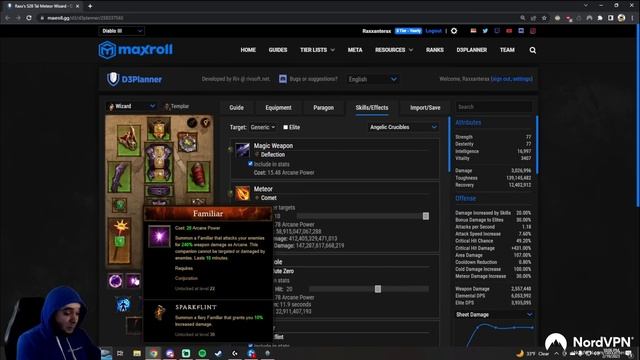The height and width of the screenshot is (360, 640).
Task: Bookmark page with star icon
Action: 544,18
